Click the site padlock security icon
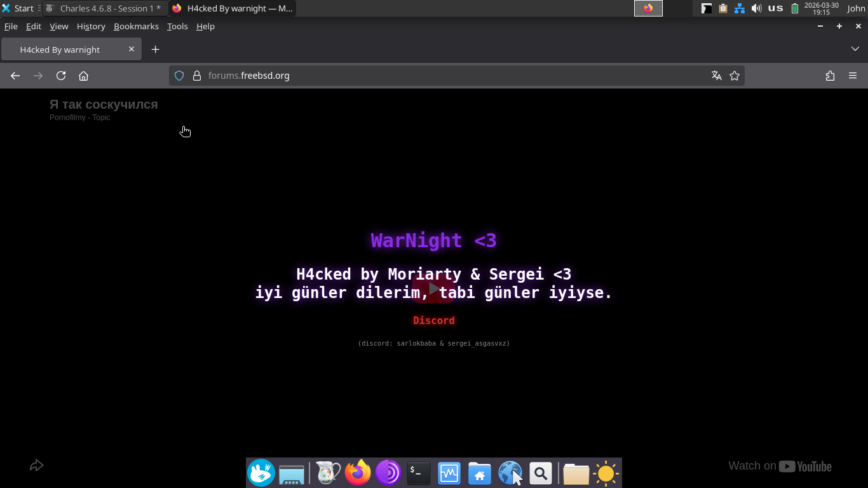This screenshot has width=868, height=488. [x=196, y=76]
